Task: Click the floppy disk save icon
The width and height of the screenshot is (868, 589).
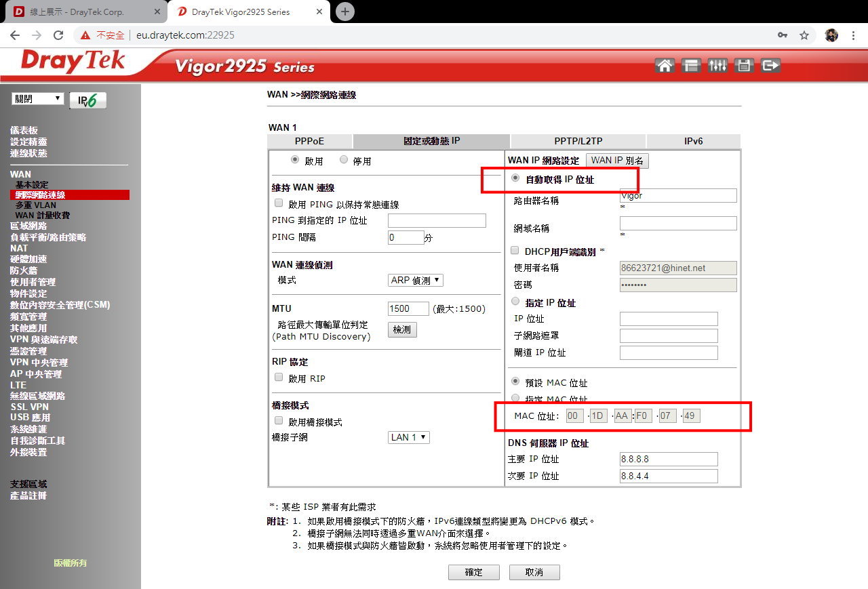Action: pyautogui.click(x=744, y=66)
